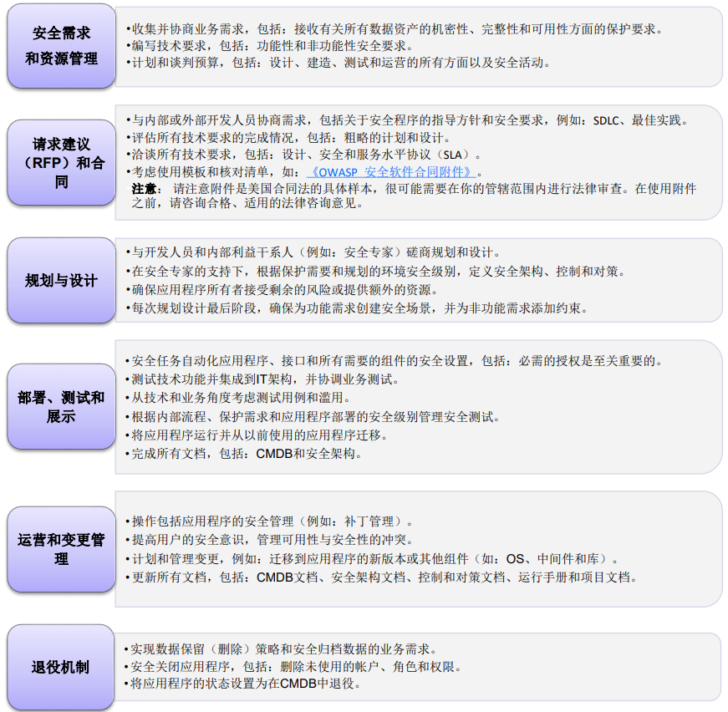Click bullet 将应用程序运行并从以前使用的应用程序迁移
The width and height of the screenshot is (728, 712).
pos(257,435)
